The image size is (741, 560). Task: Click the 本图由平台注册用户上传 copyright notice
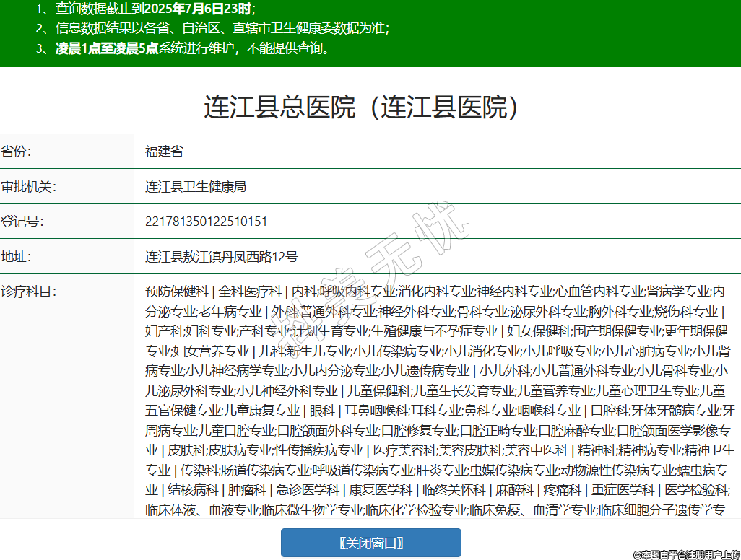pos(686,554)
